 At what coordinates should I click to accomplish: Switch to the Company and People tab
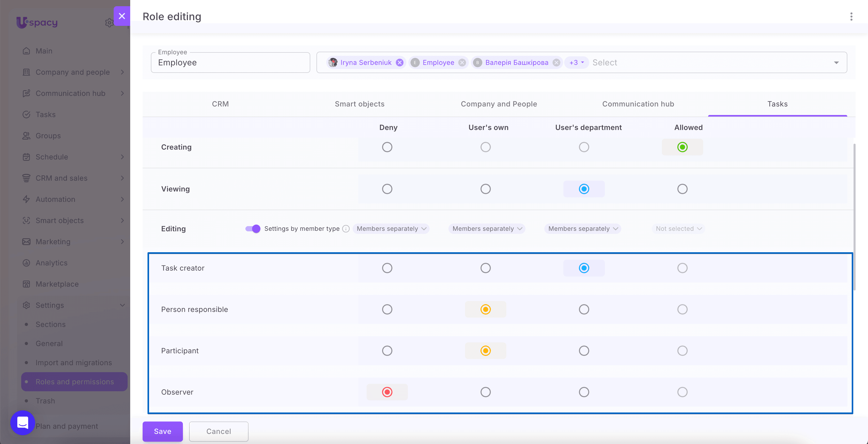coord(499,104)
